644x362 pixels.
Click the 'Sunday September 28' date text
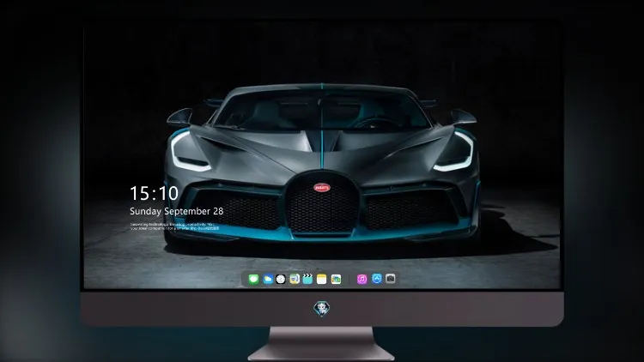(177, 211)
